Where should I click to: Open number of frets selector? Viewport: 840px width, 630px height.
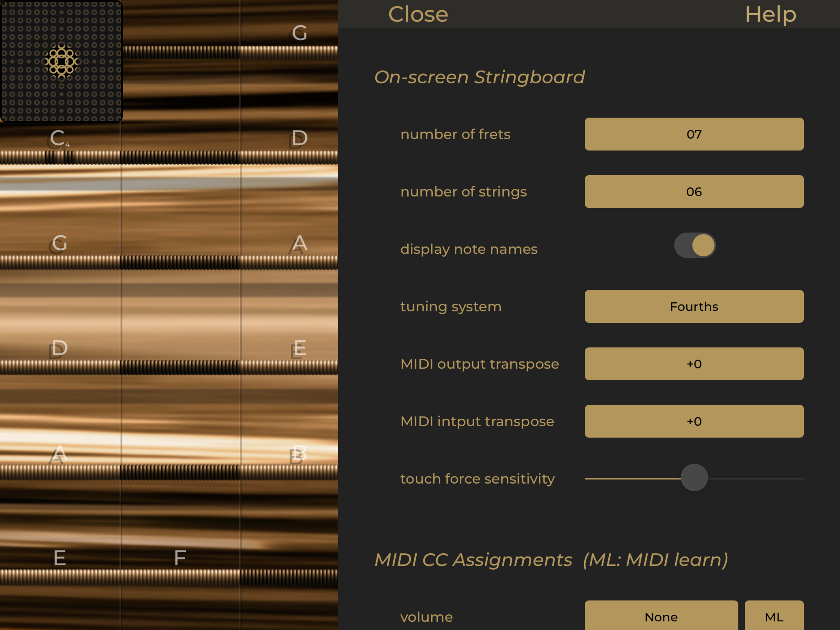(694, 134)
